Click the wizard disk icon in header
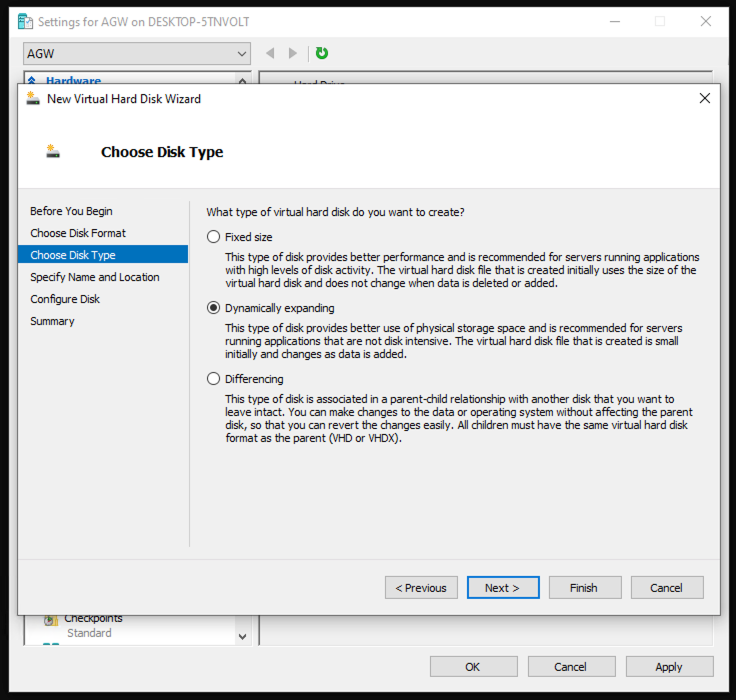 point(53,152)
